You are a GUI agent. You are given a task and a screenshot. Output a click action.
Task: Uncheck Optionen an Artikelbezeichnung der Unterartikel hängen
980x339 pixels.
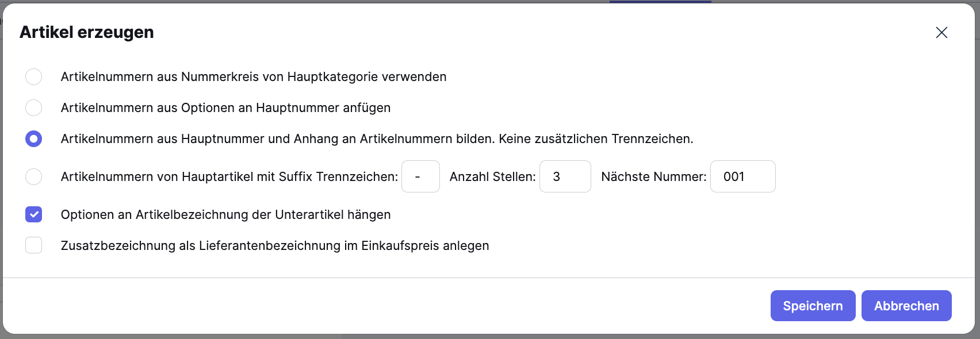click(x=33, y=214)
